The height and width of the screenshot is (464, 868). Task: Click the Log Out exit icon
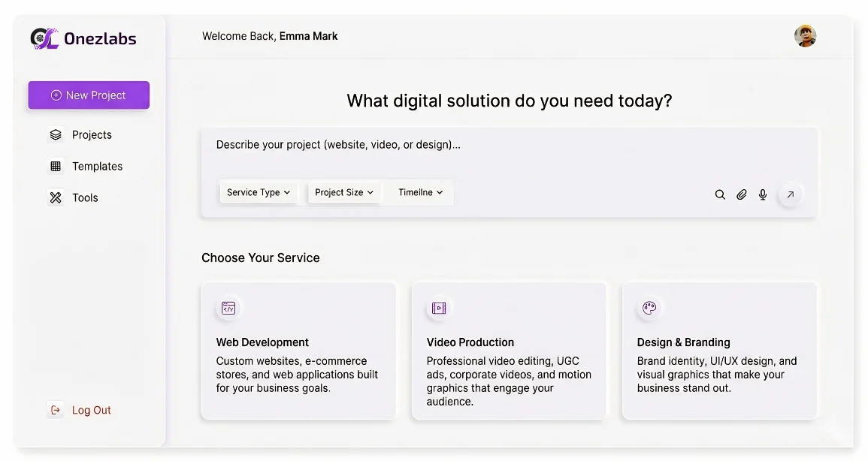coord(56,410)
